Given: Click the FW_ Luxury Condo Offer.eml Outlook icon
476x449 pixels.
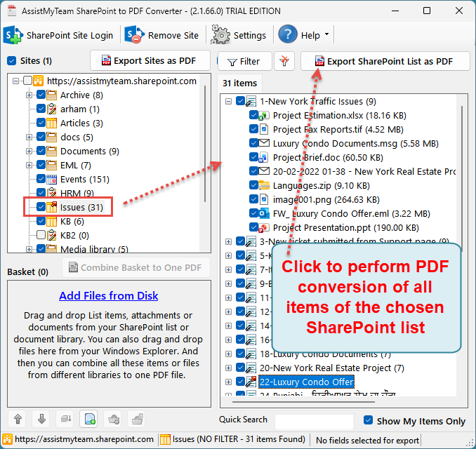Looking at the screenshot, I should pyautogui.click(x=264, y=213).
